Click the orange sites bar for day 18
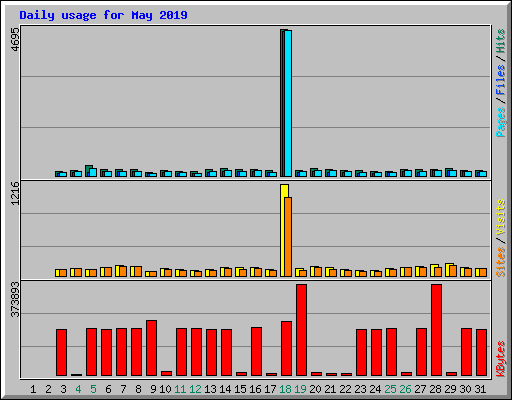 [288, 237]
